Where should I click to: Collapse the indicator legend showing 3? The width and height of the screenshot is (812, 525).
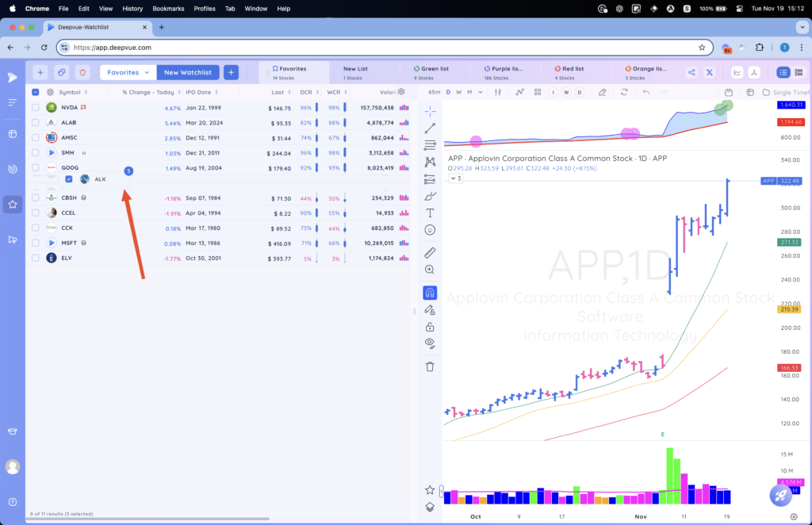coord(456,178)
